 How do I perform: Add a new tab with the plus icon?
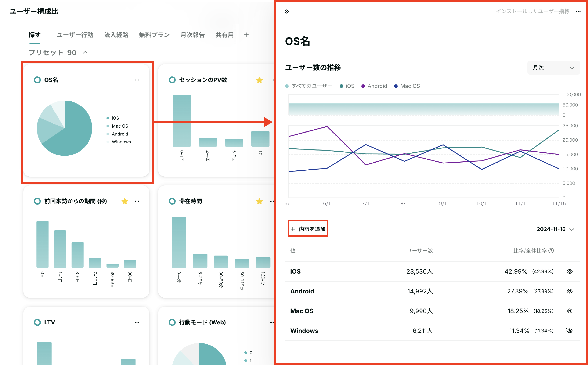(246, 35)
